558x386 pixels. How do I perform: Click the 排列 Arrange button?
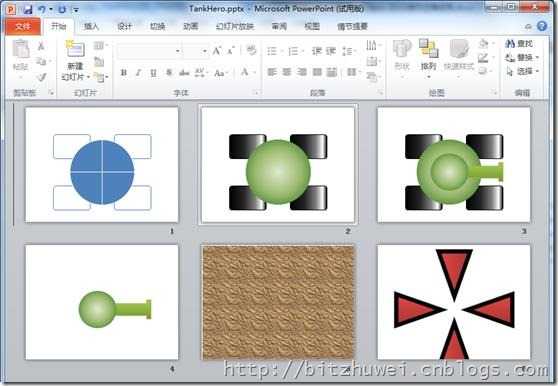pyautogui.click(x=428, y=59)
